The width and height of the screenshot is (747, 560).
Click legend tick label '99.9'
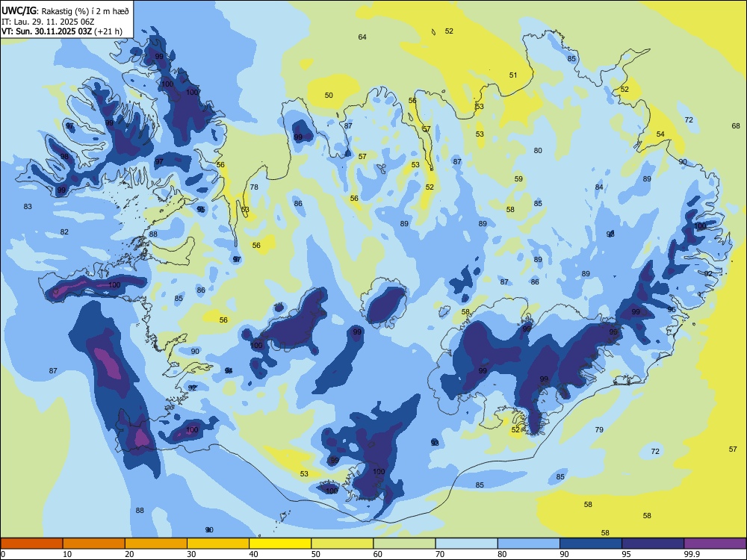point(692,554)
